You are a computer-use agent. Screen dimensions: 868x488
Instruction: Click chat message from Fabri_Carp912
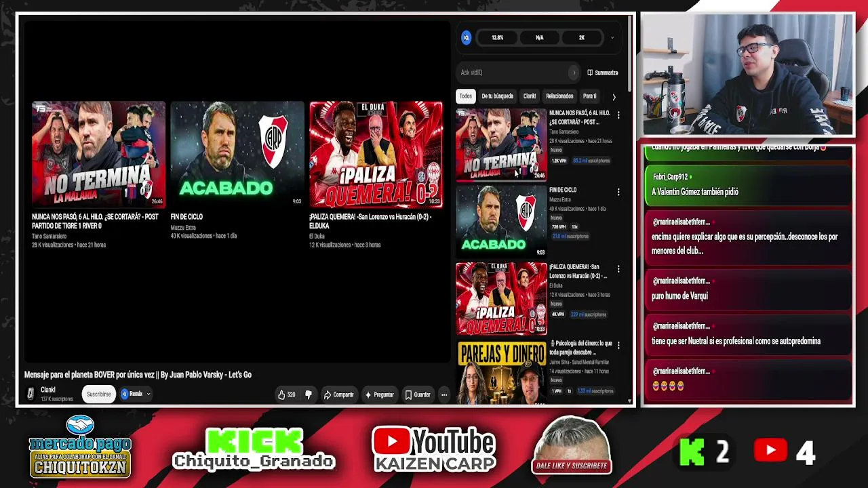click(748, 184)
